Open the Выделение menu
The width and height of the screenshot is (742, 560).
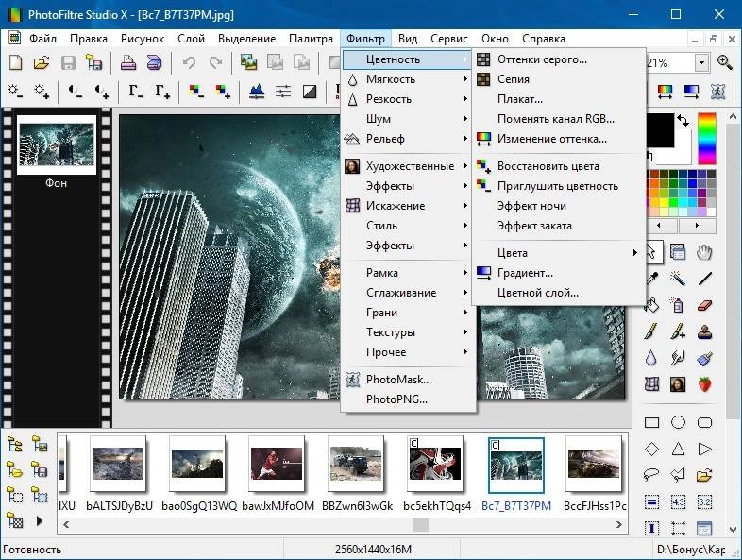(246, 39)
